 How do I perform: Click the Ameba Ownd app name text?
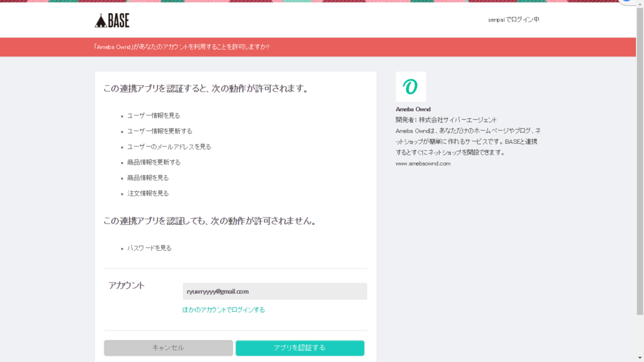tap(413, 109)
